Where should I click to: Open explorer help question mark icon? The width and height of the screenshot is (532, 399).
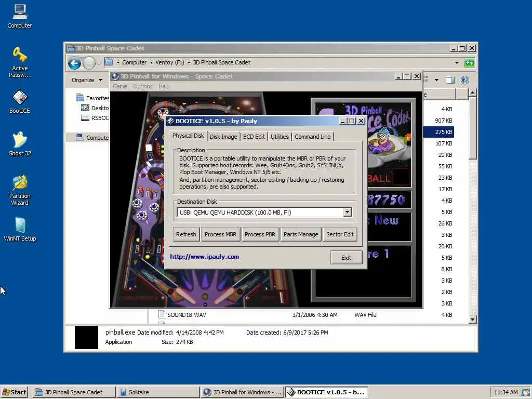(x=465, y=80)
